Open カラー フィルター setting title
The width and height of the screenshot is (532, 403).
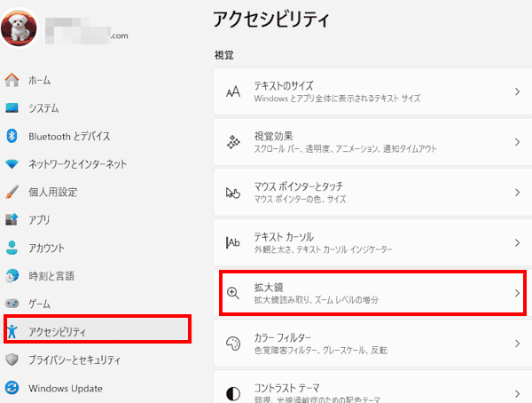tap(283, 337)
